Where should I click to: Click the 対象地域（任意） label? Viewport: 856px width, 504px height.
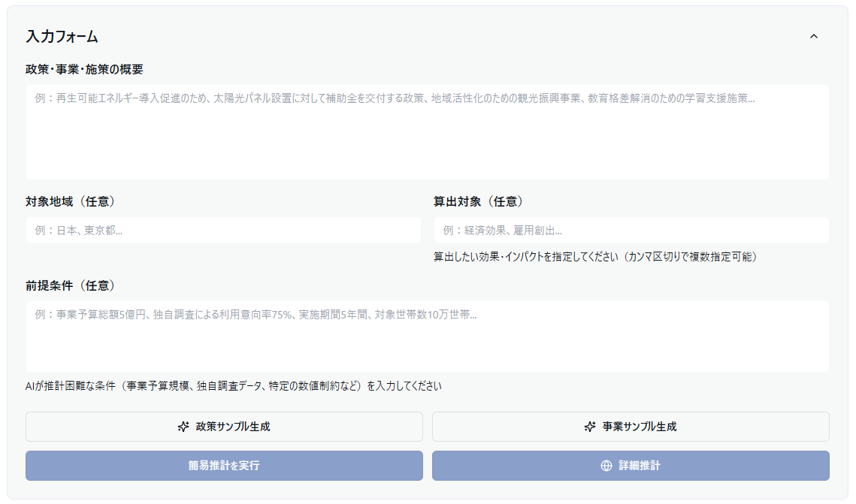pyautogui.click(x=70, y=201)
